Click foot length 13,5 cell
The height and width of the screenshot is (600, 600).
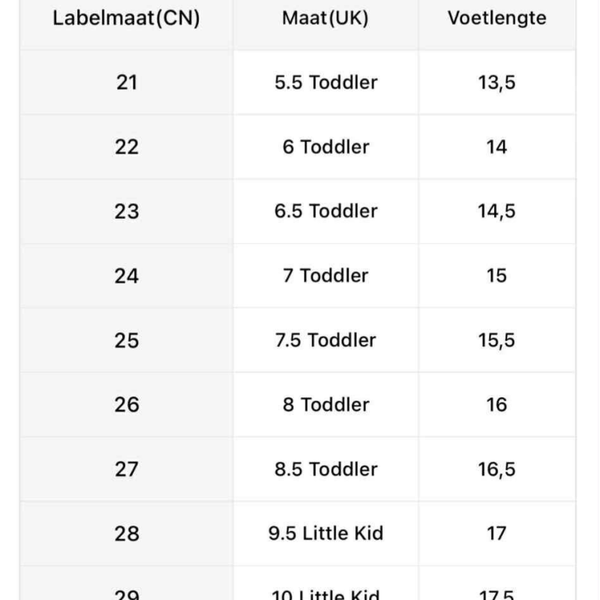497,83
